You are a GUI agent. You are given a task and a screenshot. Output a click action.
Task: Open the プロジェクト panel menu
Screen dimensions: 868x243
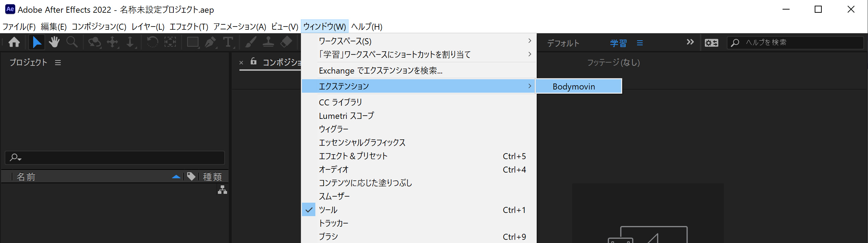[x=58, y=63]
